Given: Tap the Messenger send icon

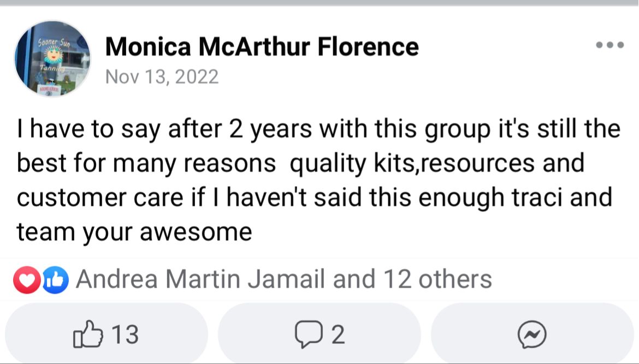Looking at the screenshot, I should (532, 335).
